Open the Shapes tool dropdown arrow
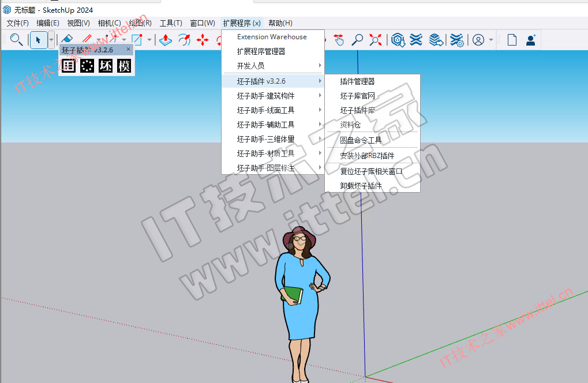 pyautogui.click(x=149, y=39)
